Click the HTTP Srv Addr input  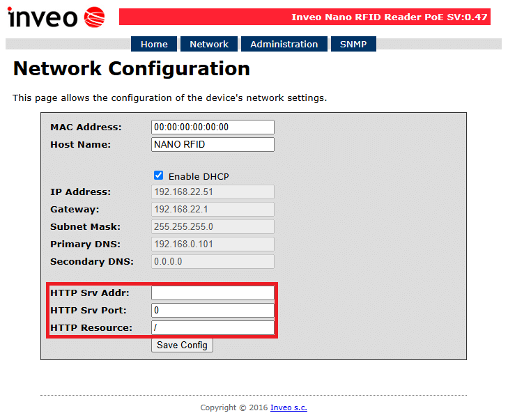tap(213, 293)
